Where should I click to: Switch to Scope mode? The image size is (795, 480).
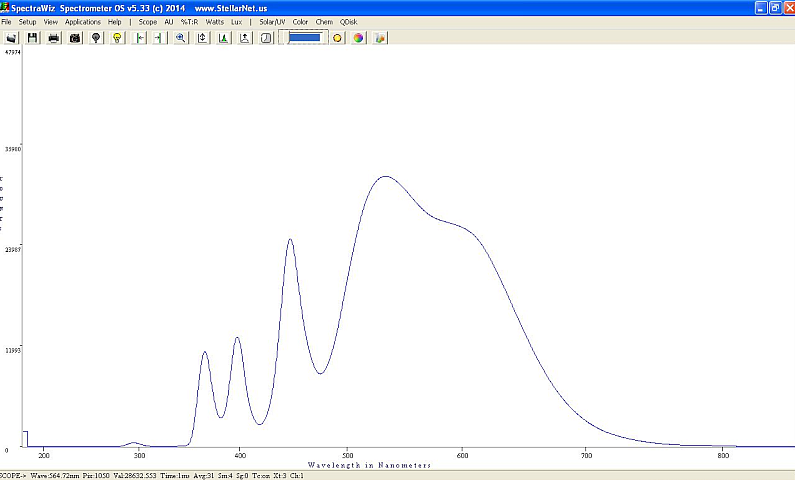[x=148, y=22]
